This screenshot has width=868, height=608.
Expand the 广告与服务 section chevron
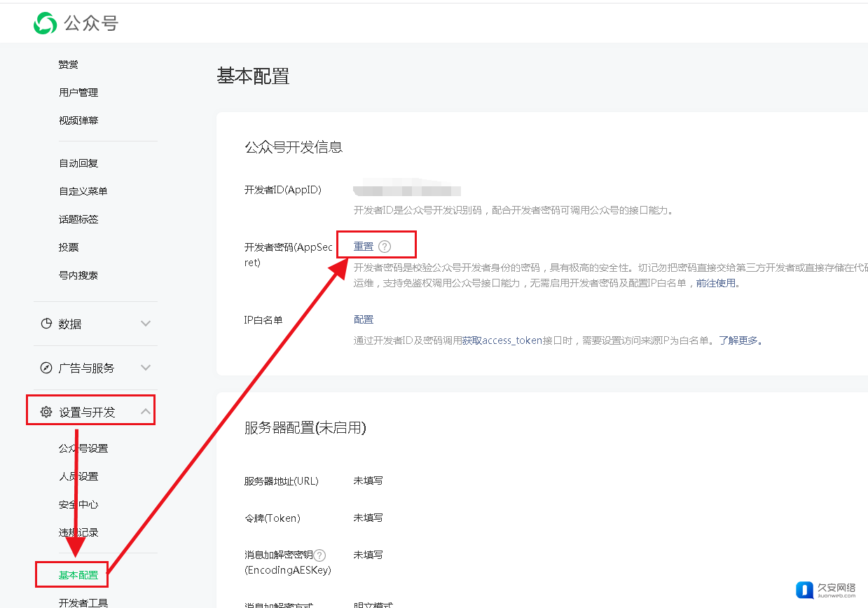click(x=146, y=368)
